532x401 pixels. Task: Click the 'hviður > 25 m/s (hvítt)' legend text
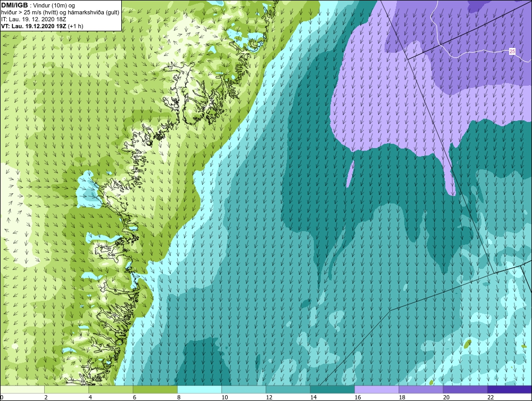(28, 13)
